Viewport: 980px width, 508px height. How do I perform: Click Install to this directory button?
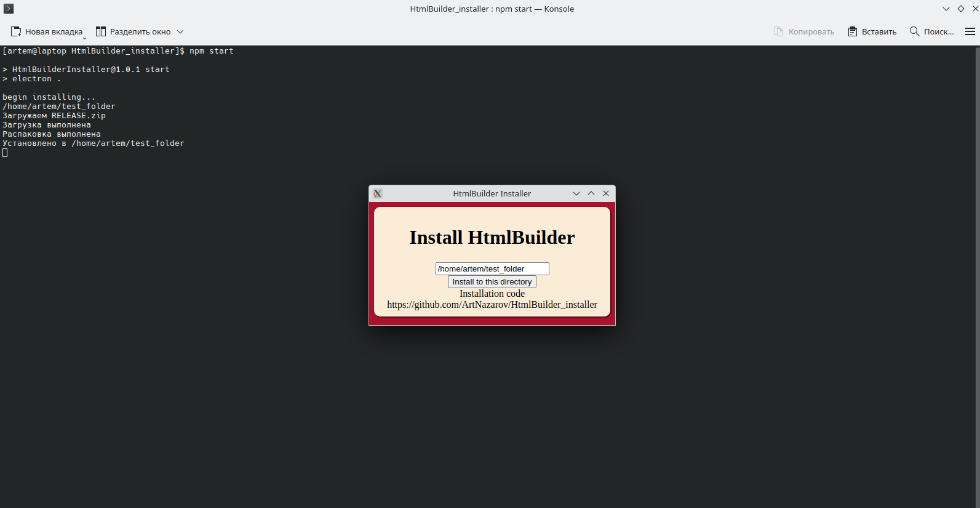(492, 281)
